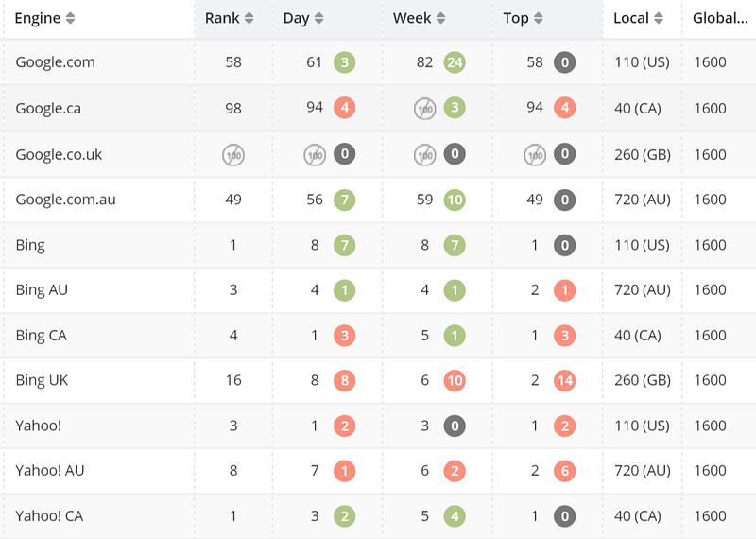The image size is (756, 539).
Task: Click green 24 badge for Google.com Week
Action: pos(455,62)
